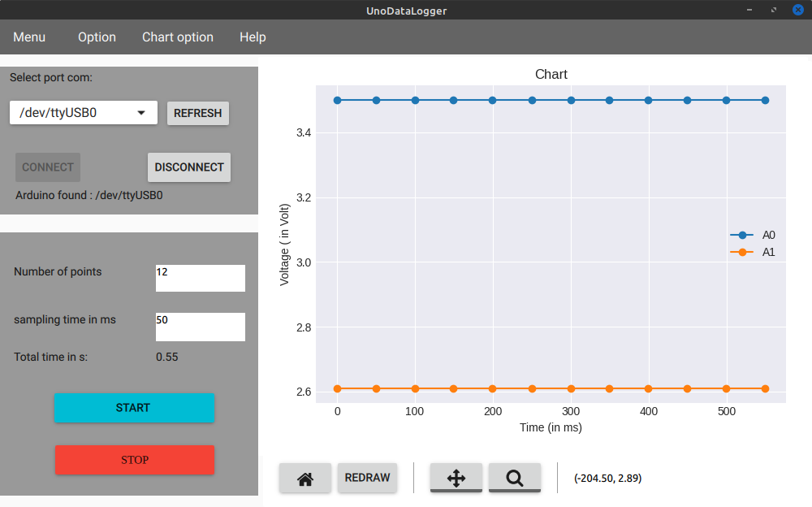Start data acquisition with START
Viewport: 812px width, 507px height.
(x=134, y=408)
